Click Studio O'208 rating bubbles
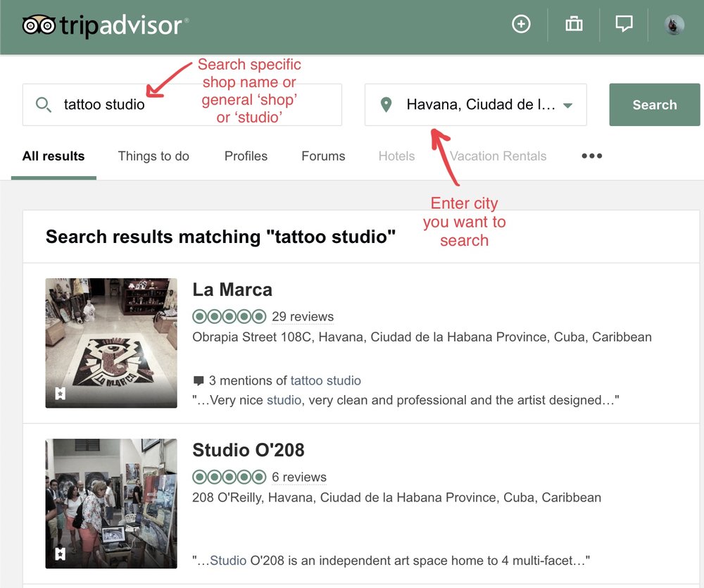704x588 pixels. pyautogui.click(x=229, y=477)
